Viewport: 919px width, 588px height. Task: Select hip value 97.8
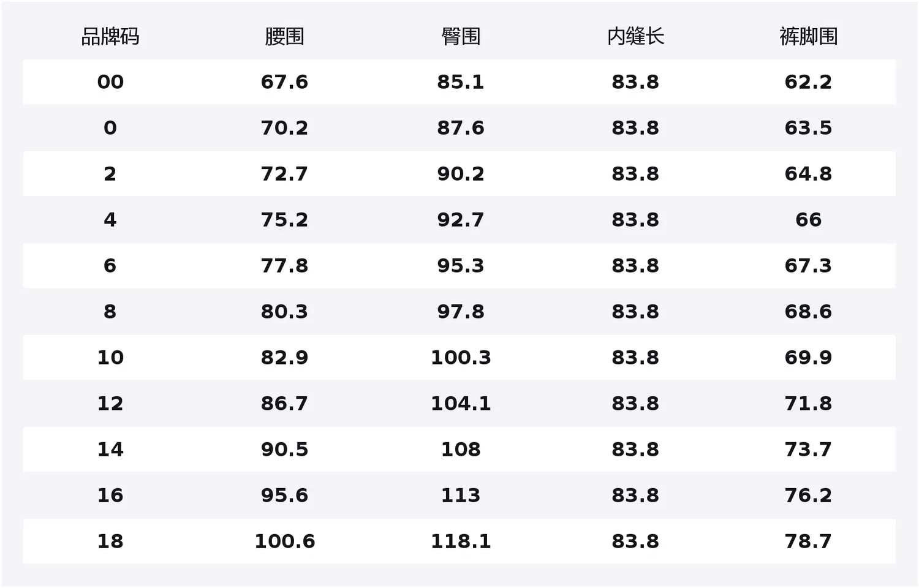[x=461, y=312]
